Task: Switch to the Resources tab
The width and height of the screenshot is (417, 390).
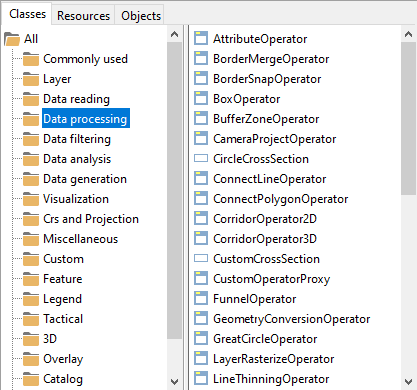Action: 83,15
